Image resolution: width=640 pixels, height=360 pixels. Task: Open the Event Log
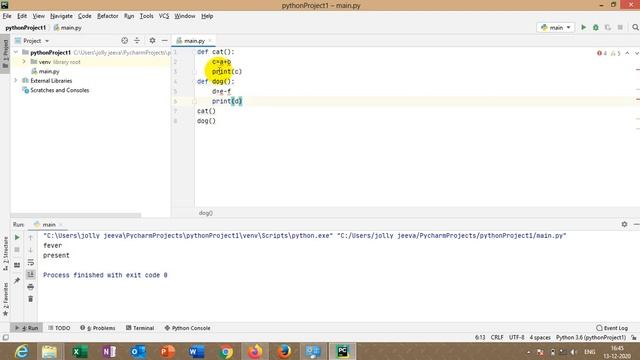click(x=612, y=328)
